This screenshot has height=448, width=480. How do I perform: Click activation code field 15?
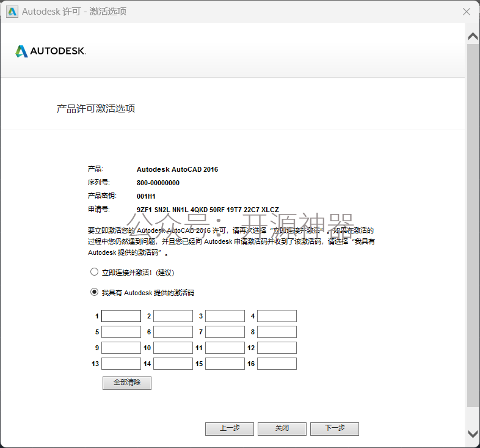[x=225, y=364]
